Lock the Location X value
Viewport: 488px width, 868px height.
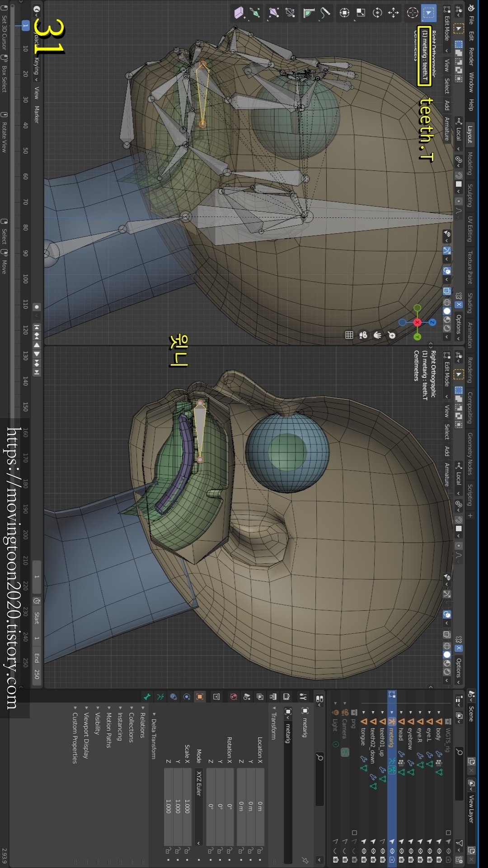point(260,851)
